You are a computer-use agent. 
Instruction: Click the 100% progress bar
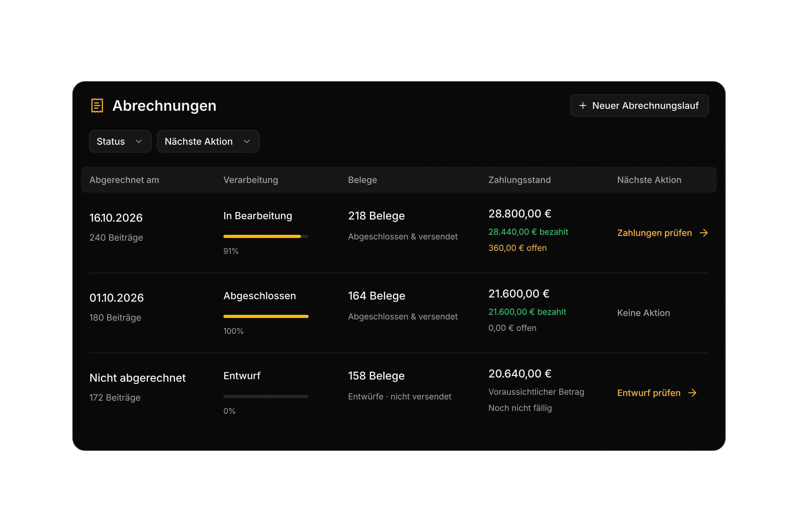pyautogui.click(x=266, y=317)
